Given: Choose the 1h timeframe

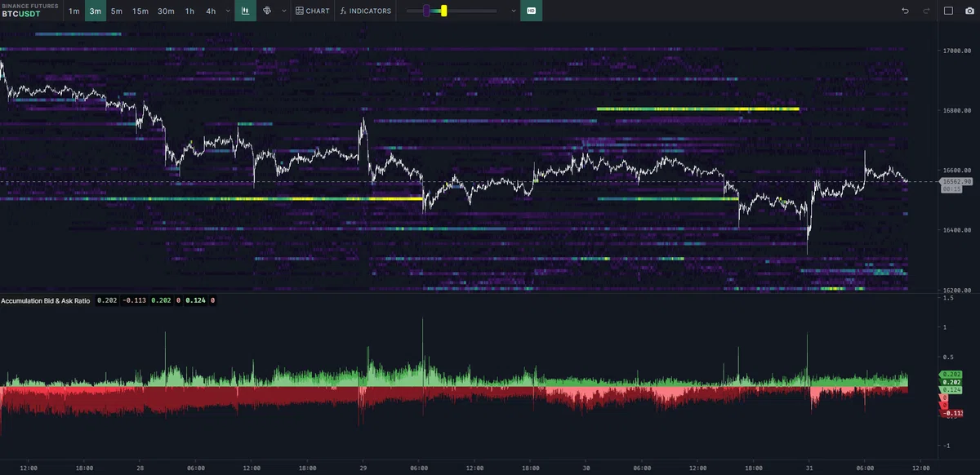Looking at the screenshot, I should point(189,11).
